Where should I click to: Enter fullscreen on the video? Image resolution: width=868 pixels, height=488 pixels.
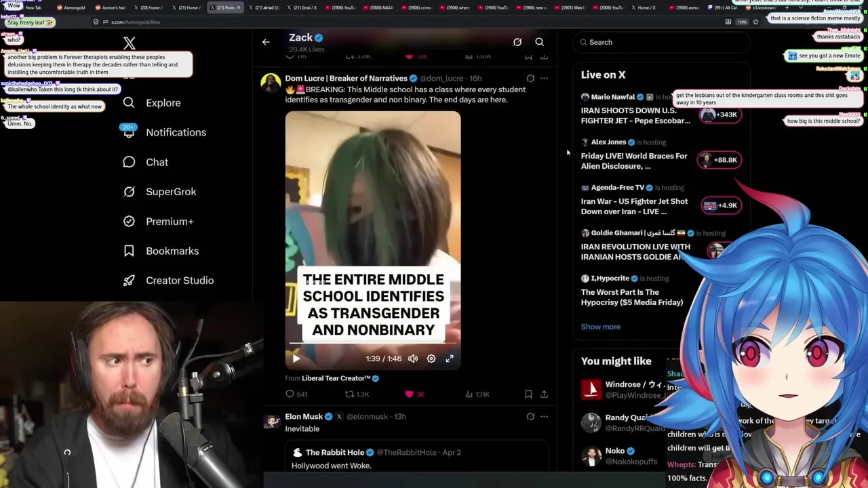pos(450,359)
